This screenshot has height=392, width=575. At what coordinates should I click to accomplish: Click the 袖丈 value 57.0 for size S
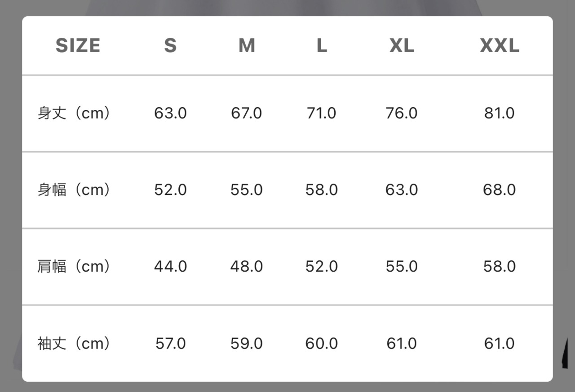click(170, 344)
